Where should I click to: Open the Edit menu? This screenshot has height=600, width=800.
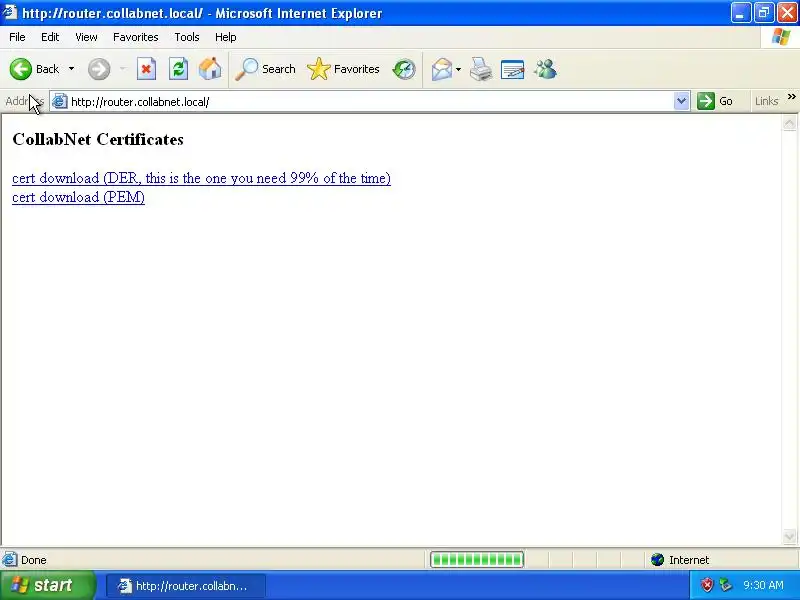coord(50,37)
